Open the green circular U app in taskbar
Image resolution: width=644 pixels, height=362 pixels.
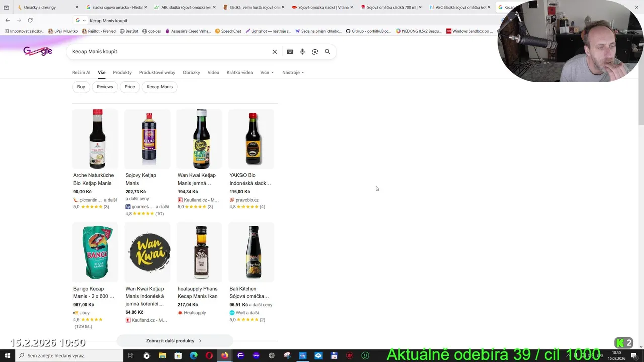point(365,356)
